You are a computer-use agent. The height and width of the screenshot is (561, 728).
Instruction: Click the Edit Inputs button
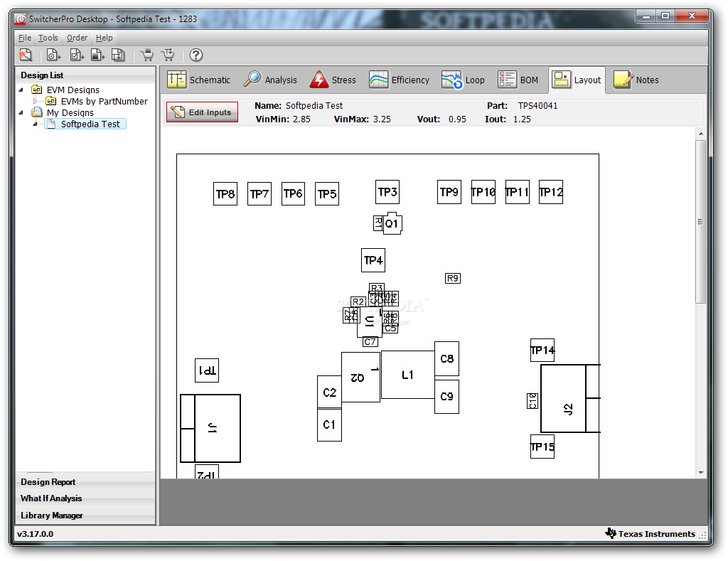pos(202,112)
